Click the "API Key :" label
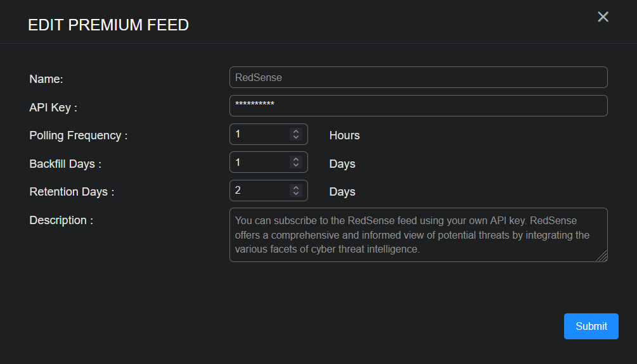The image size is (637, 364). (x=53, y=108)
